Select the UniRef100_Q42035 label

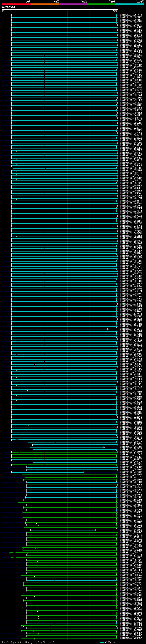[131, 472]
